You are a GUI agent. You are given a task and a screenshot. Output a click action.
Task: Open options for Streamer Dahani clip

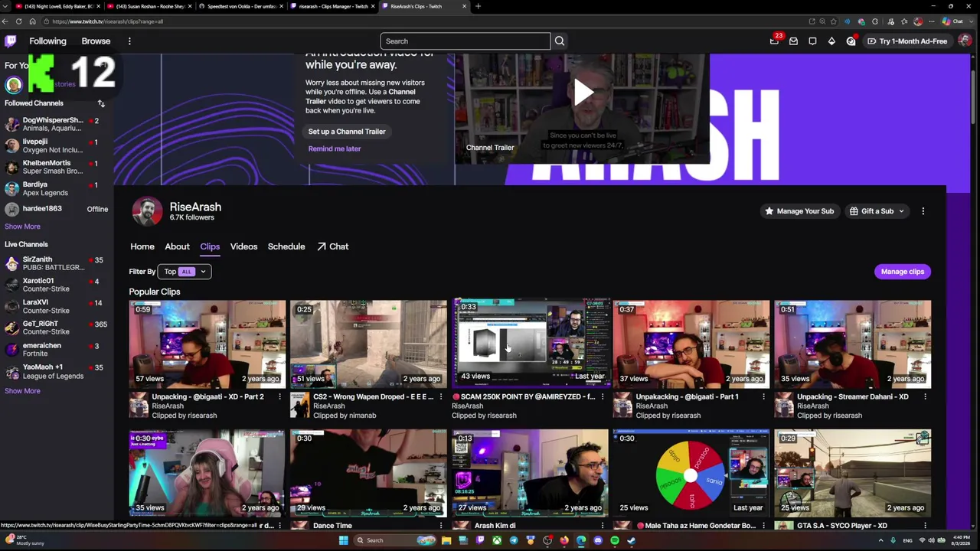[925, 396]
